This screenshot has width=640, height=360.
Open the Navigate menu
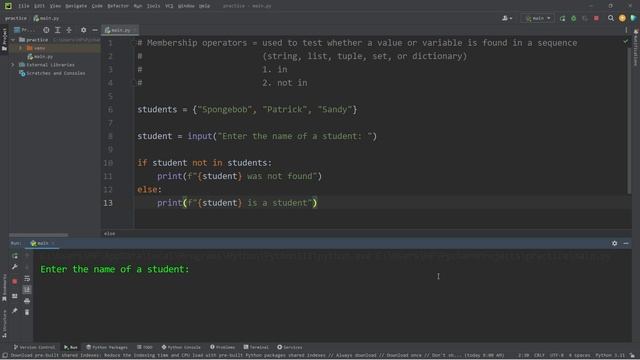tap(76, 6)
